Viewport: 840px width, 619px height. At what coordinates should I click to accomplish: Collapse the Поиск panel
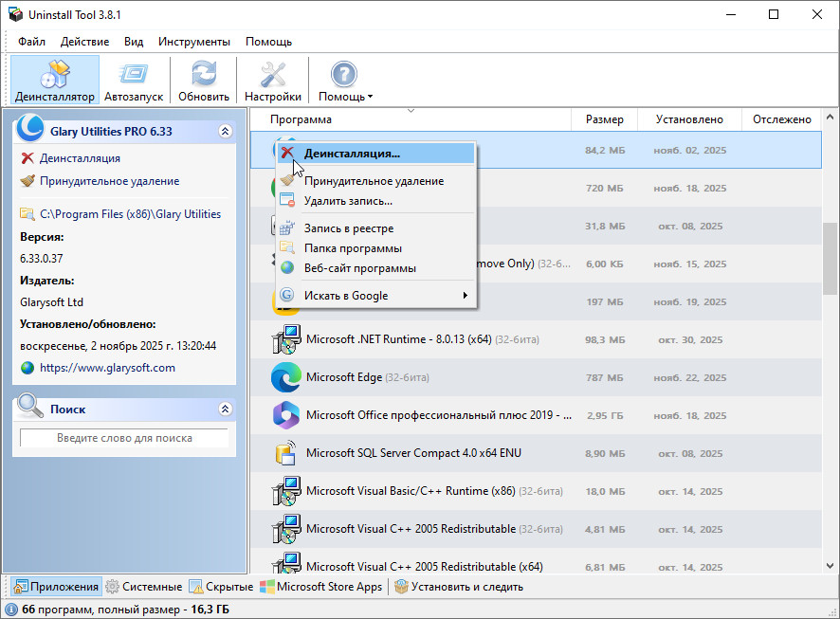(x=225, y=410)
